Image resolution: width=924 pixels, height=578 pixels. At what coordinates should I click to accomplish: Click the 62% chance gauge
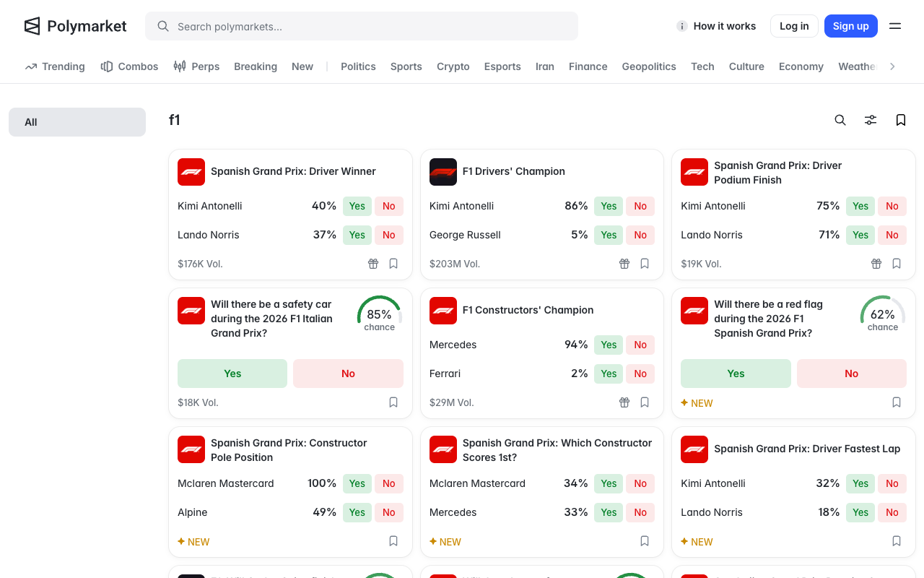882,314
